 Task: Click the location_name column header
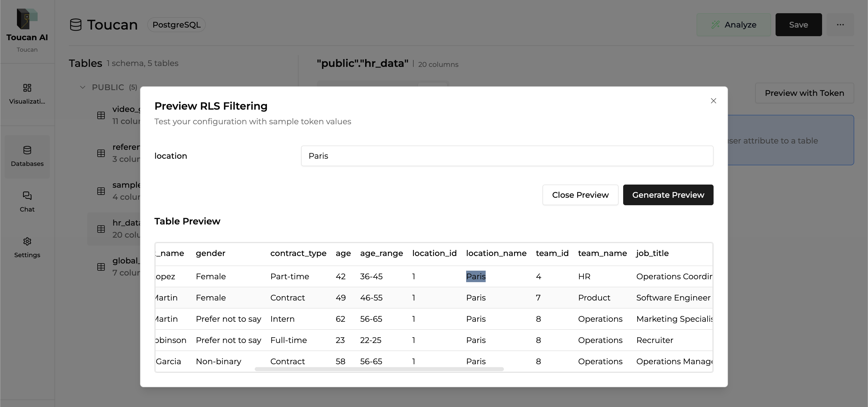tap(496, 253)
